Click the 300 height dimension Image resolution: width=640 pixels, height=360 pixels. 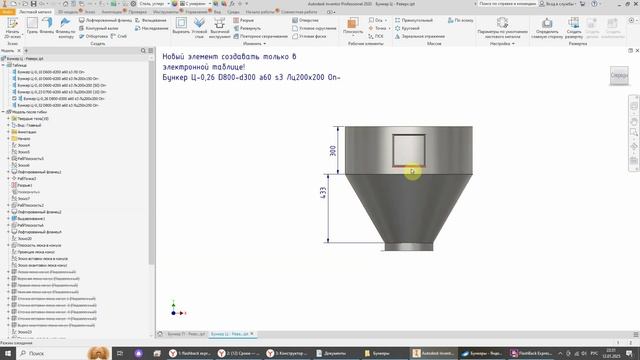coord(333,151)
